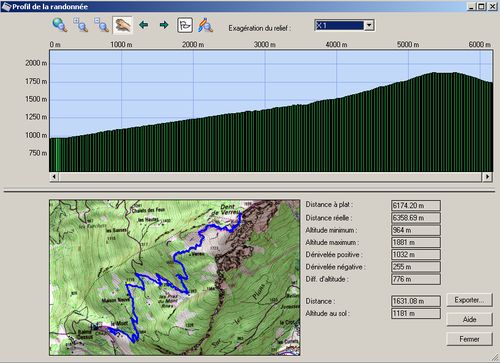Screen dimensions: 500x363
Task: Click the Dénivelée positive value field
Action: pyautogui.click(x=416, y=255)
